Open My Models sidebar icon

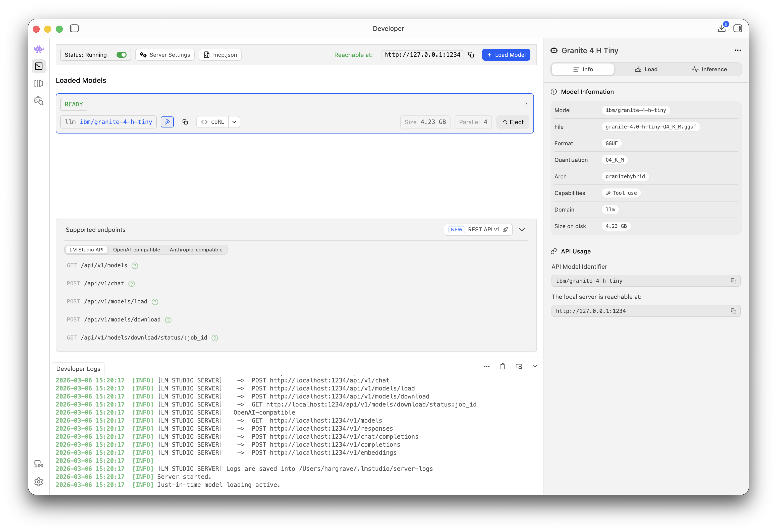pyautogui.click(x=39, y=84)
